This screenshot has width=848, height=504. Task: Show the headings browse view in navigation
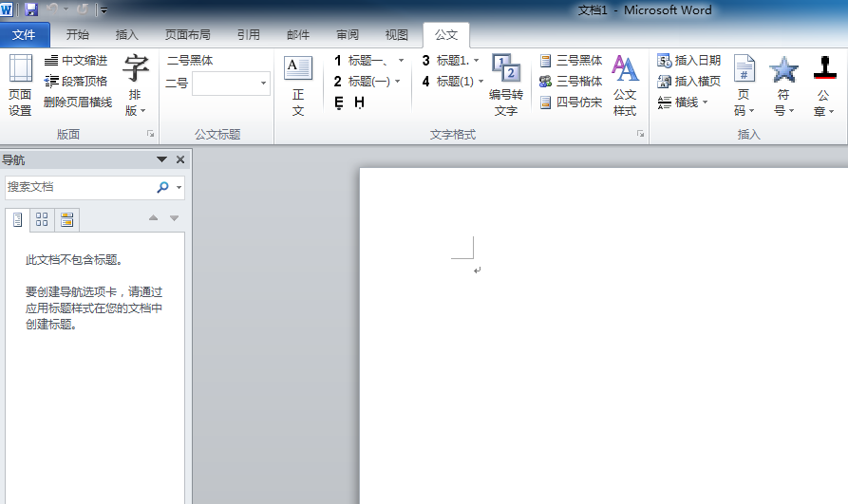tap(17, 220)
